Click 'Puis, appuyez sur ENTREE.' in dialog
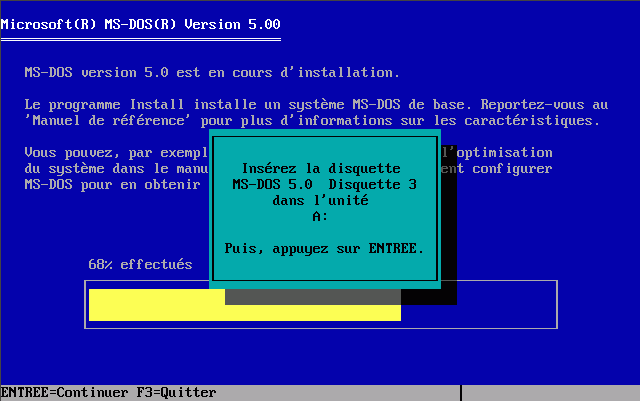Viewport: 640px width, 401px height. [324, 249]
